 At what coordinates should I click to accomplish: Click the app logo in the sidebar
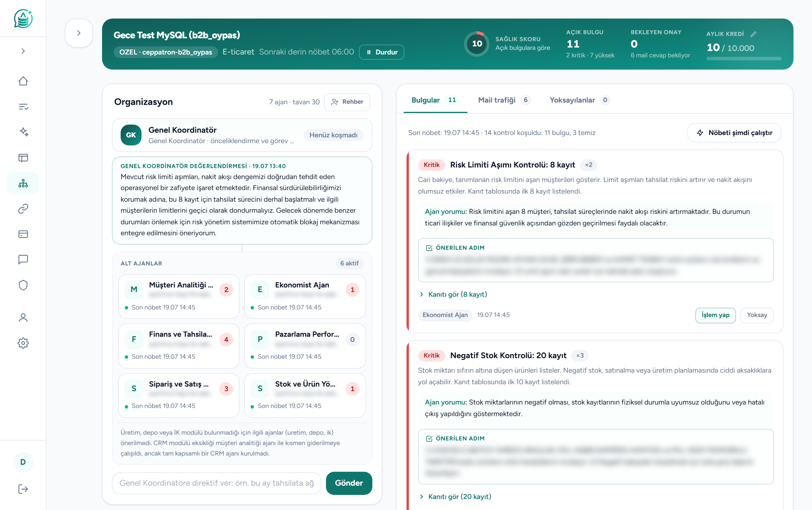23,19
